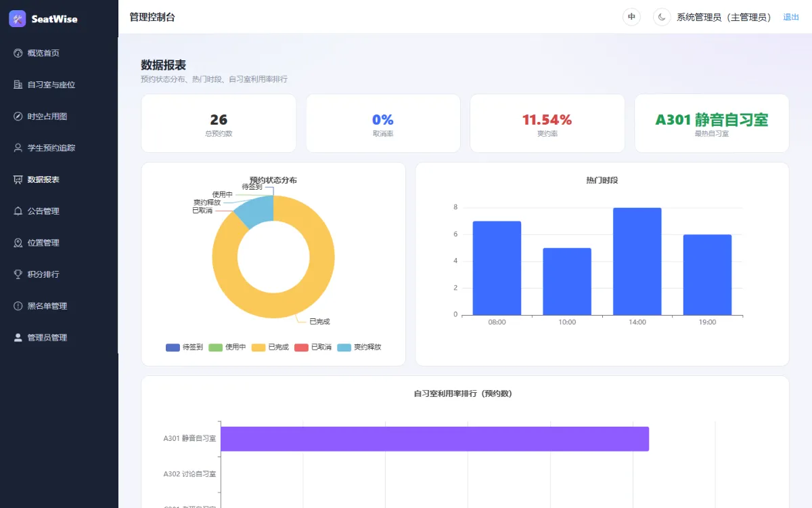Toggle 已完成 legend swatch in pie chart
Screen dimensions: 812x508
coord(258,347)
